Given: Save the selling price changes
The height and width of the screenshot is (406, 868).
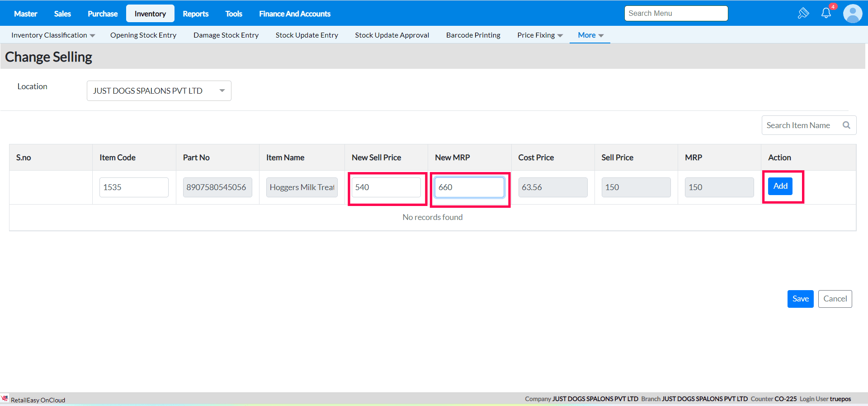Looking at the screenshot, I should click(x=800, y=299).
